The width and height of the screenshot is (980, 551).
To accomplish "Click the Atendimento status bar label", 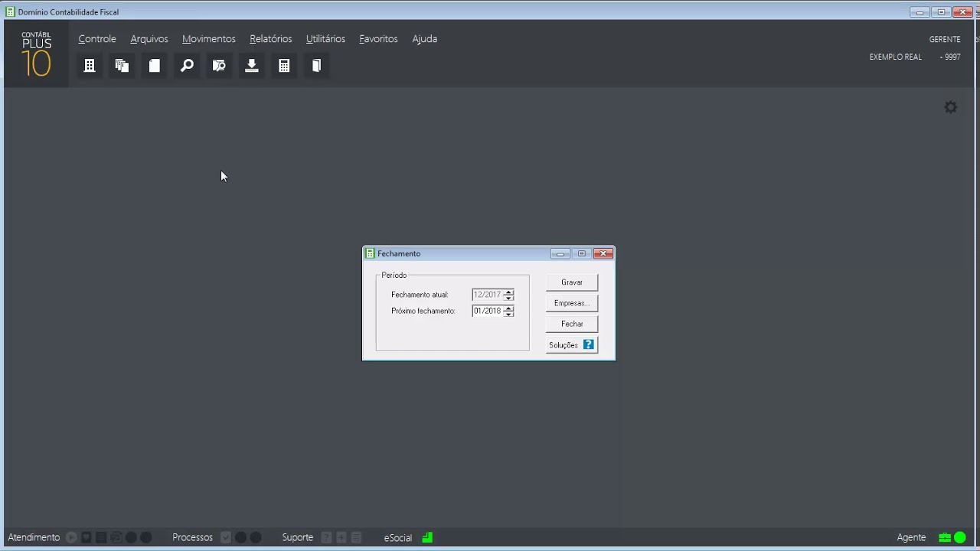I will click(34, 537).
